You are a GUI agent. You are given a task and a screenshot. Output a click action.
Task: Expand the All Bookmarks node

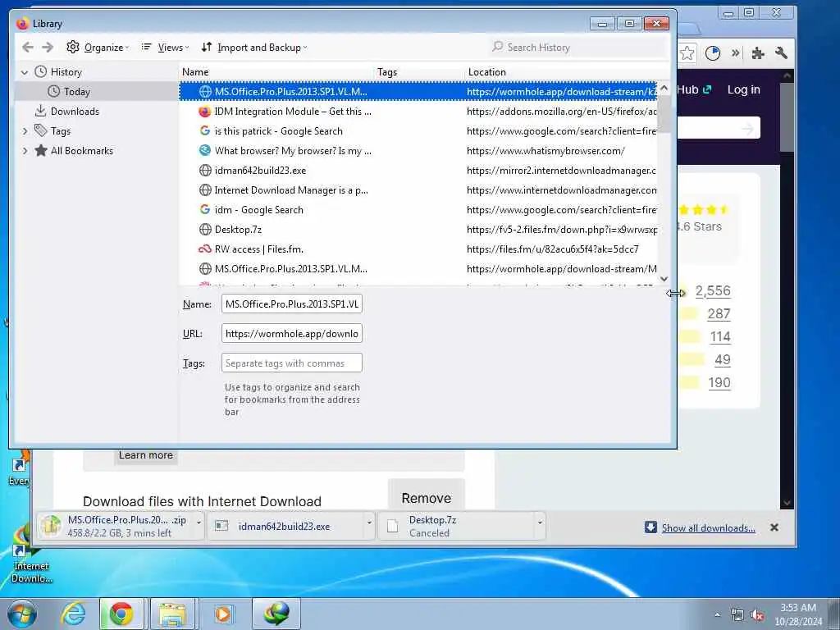pos(25,151)
